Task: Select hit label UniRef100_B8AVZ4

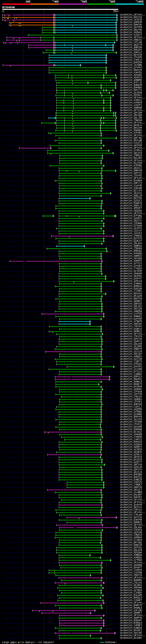Action: point(131,70)
